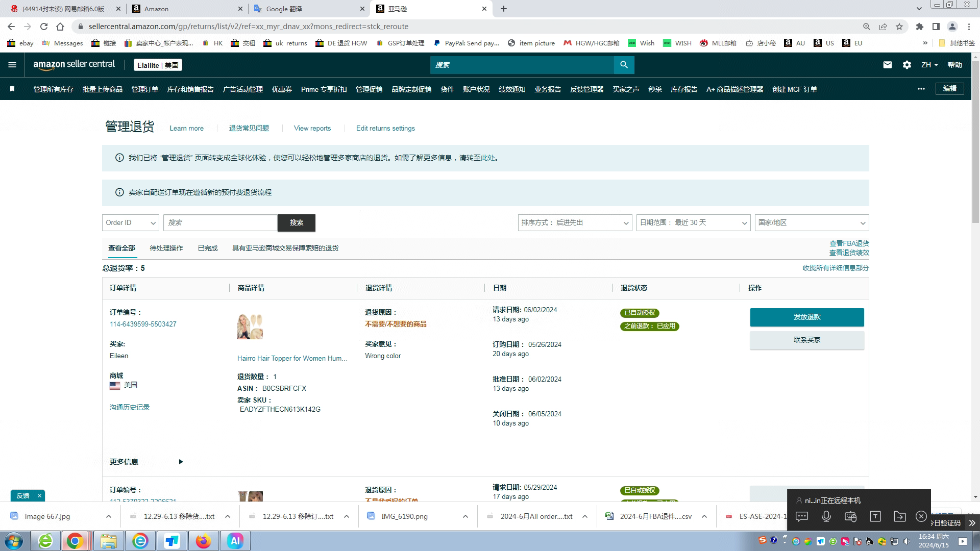The height and width of the screenshot is (551, 980).
Task: Click the bookmark flag icon in navigation bar
Action: (x=12, y=89)
